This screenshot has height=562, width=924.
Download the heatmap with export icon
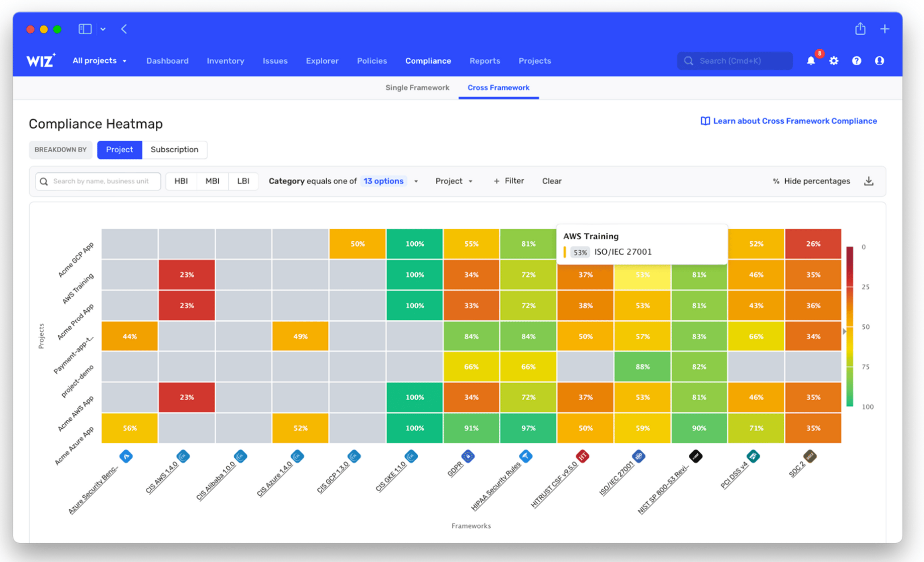click(x=869, y=181)
